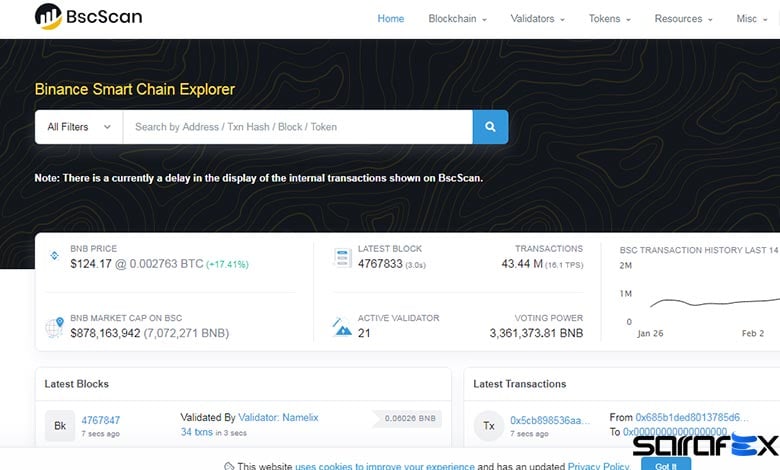This screenshot has height=470, width=780.
Task: Expand the Tokens menu
Action: 609,19
